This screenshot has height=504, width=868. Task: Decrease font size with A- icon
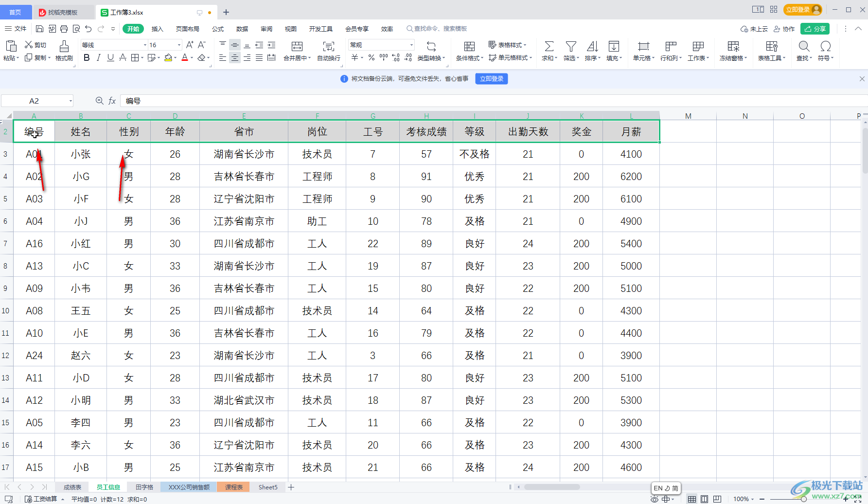pos(202,45)
